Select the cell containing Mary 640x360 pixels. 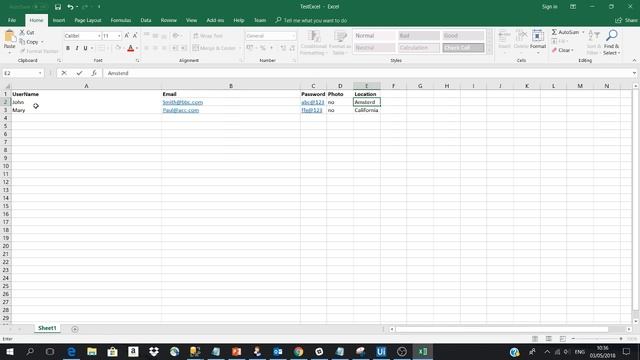tap(86, 110)
